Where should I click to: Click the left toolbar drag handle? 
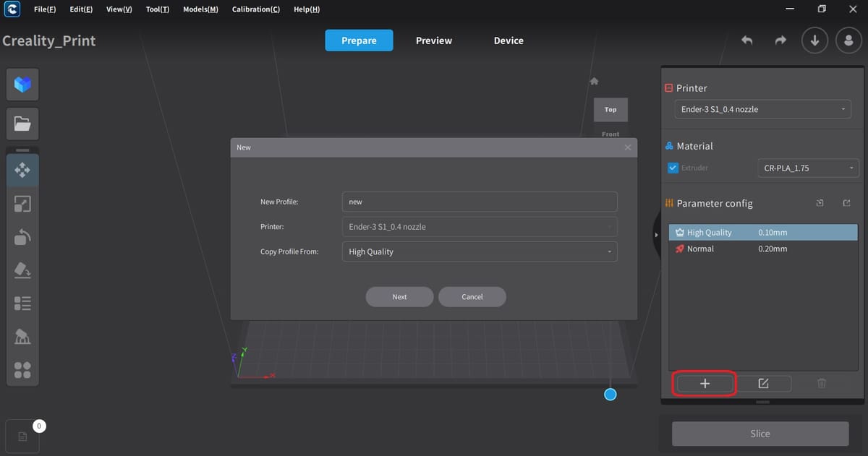[x=22, y=150]
